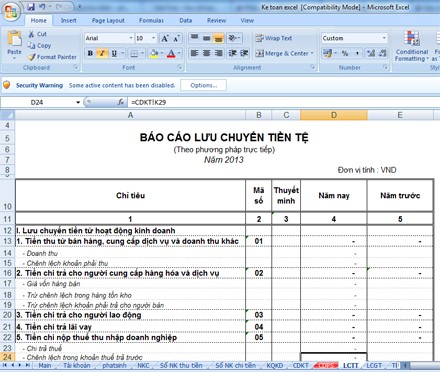Click the security Options... button
440x372 pixels.
pos(204,85)
